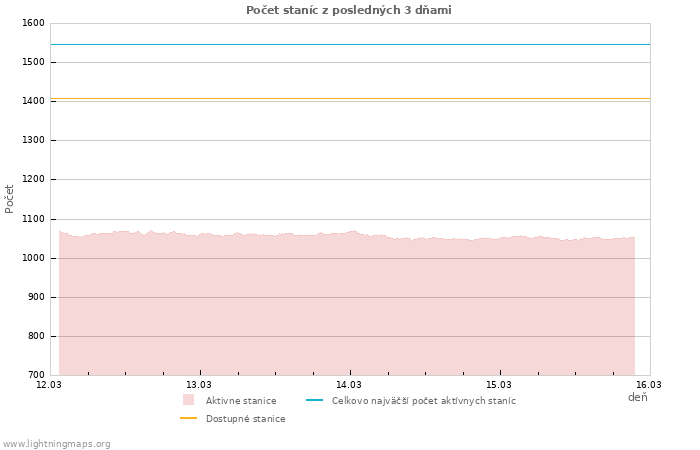Click the pink Aktívne stanice legend swatch
Viewport: 700px width, 450px height.
[188, 400]
